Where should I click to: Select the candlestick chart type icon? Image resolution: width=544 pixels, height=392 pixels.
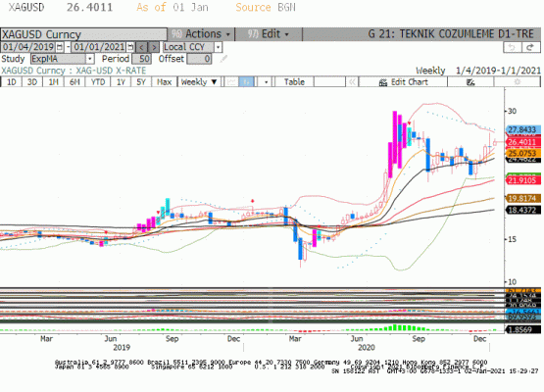[247, 82]
